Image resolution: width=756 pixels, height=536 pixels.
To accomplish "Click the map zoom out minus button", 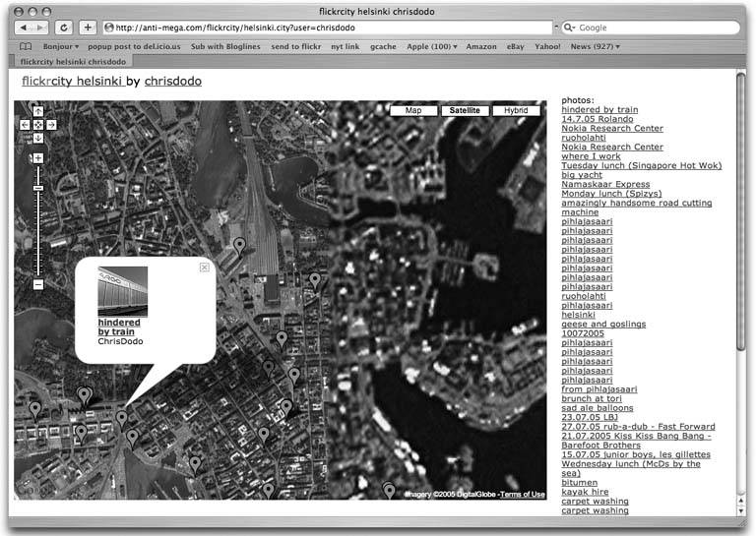I will (38, 284).
